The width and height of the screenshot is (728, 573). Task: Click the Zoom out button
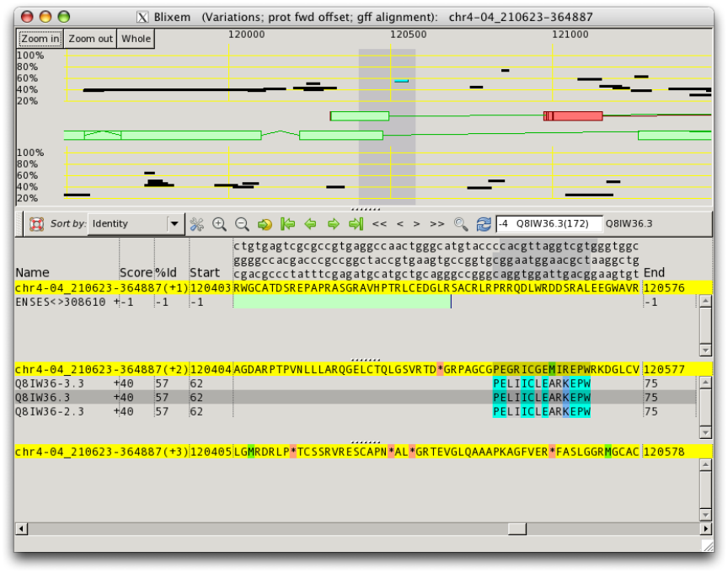point(90,39)
